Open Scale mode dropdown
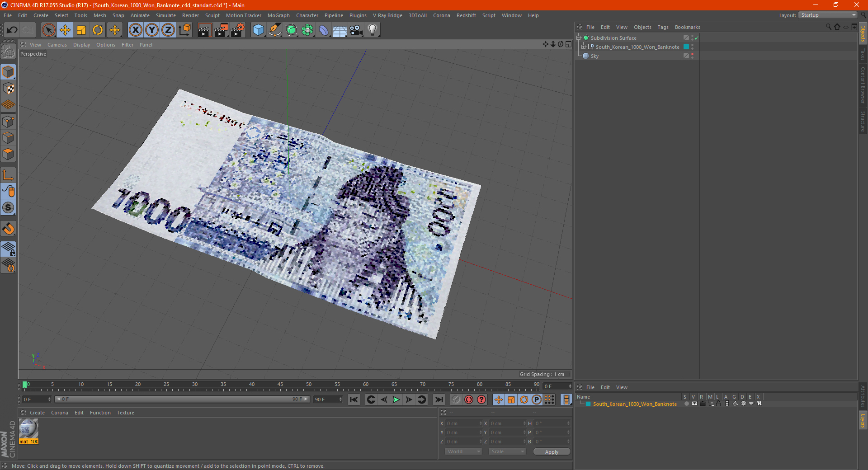The height and width of the screenshot is (470, 868). pyautogui.click(x=507, y=451)
